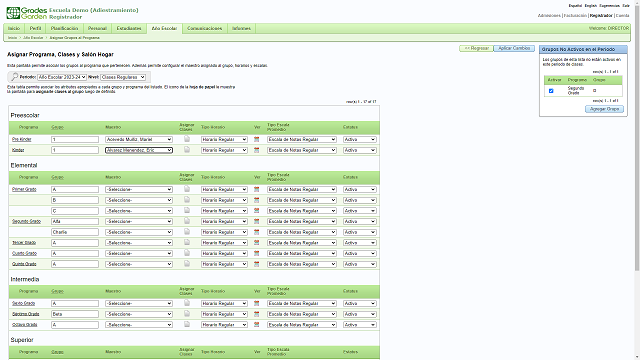Open Tipo Escala Promedio dropdown for Octavo Grado
Image resolution: width=640 pixels, height=360 pixels.
[302, 324]
